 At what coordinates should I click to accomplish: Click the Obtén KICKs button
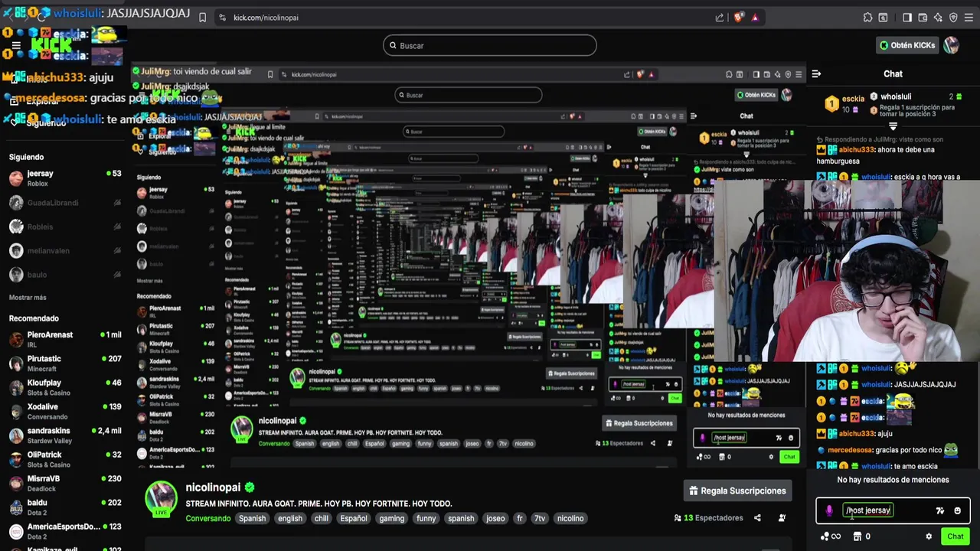coord(907,45)
